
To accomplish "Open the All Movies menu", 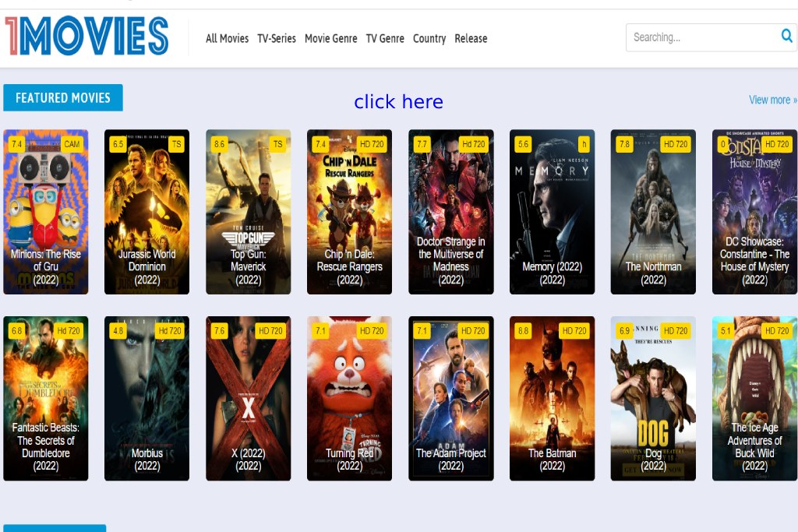I will pyautogui.click(x=227, y=39).
